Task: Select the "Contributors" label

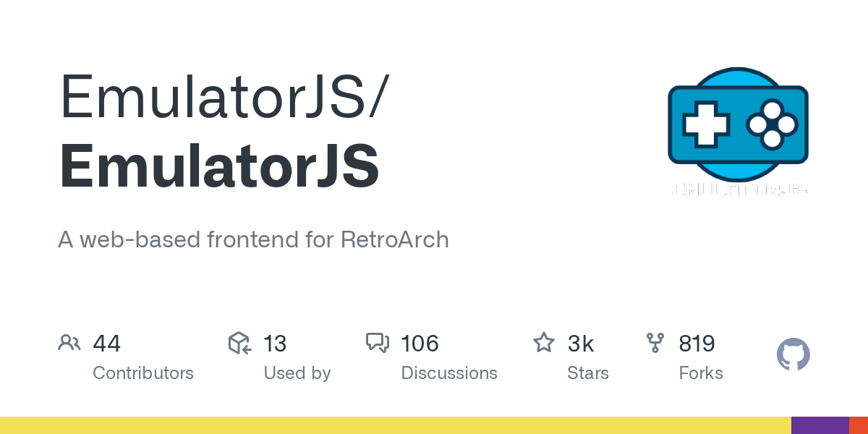Action: pos(143,373)
